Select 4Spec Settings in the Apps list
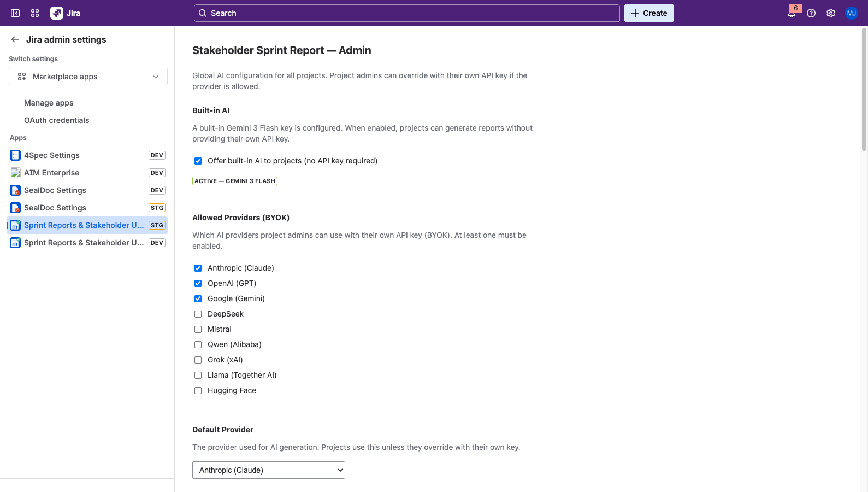 (87, 155)
